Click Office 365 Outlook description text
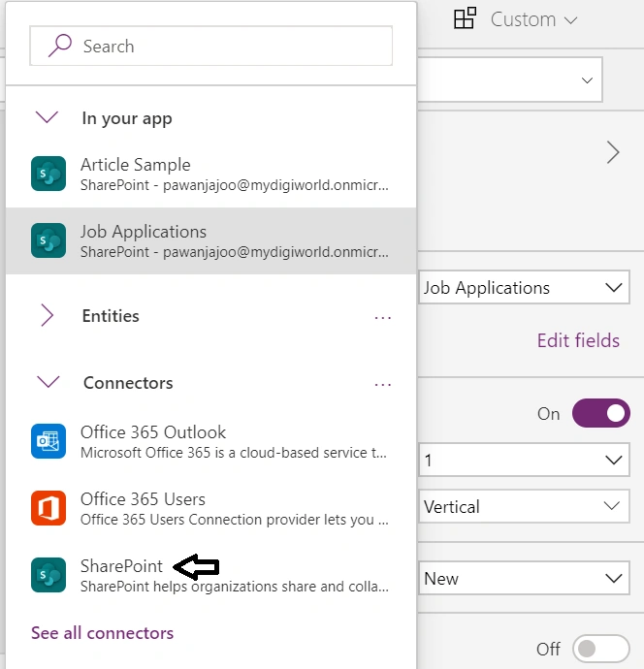 pyautogui.click(x=234, y=453)
